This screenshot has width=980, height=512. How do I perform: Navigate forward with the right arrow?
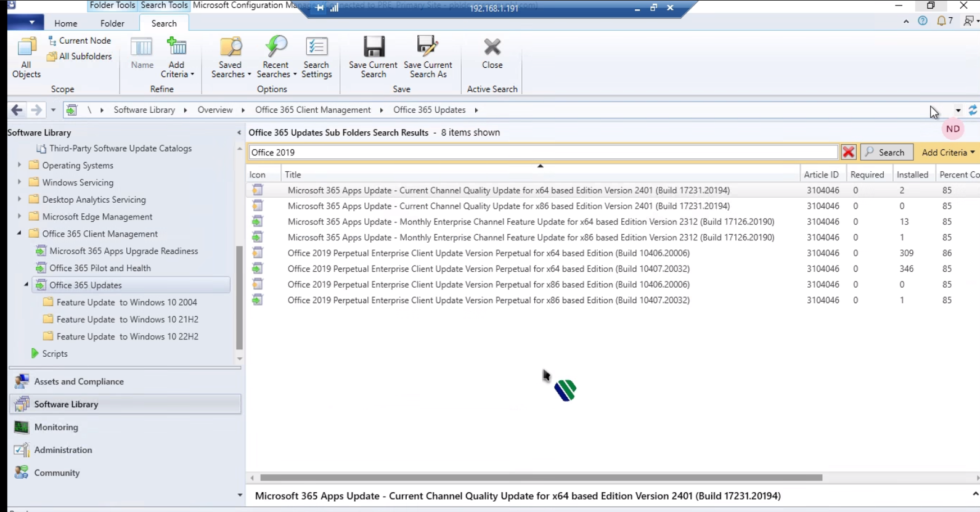click(36, 110)
